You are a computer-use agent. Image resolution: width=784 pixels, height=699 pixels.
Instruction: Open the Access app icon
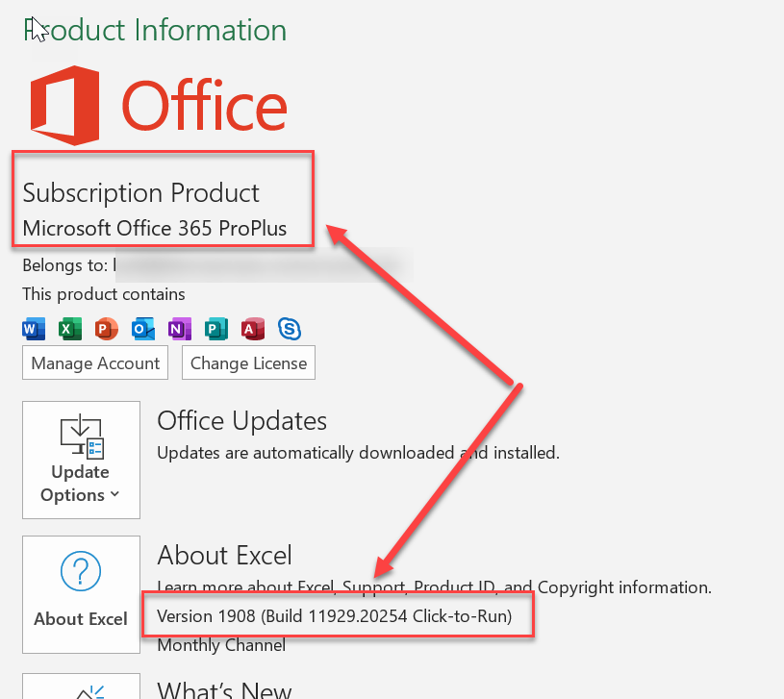[252, 328]
